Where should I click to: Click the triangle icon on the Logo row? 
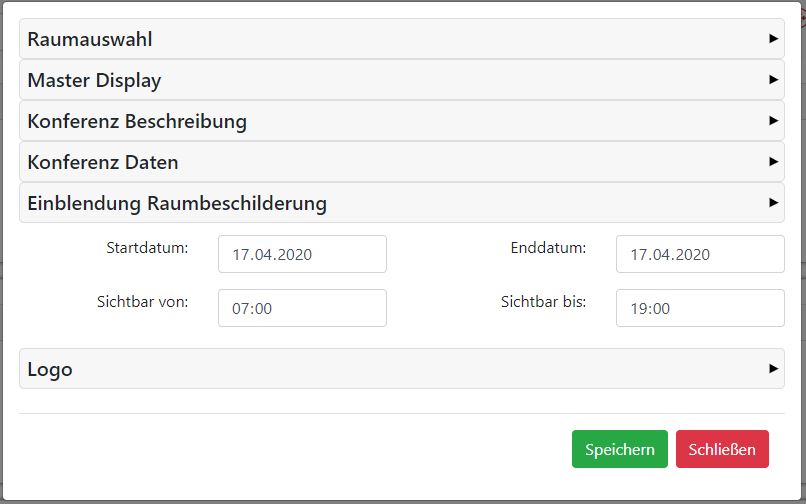pyautogui.click(x=773, y=369)
